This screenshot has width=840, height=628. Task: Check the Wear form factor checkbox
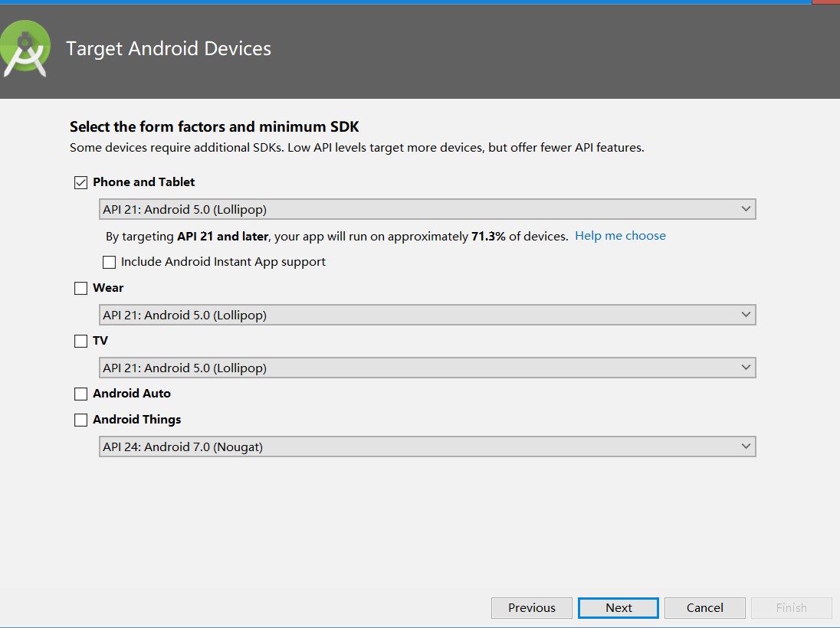pyautogui.click(x=81, y=288)
